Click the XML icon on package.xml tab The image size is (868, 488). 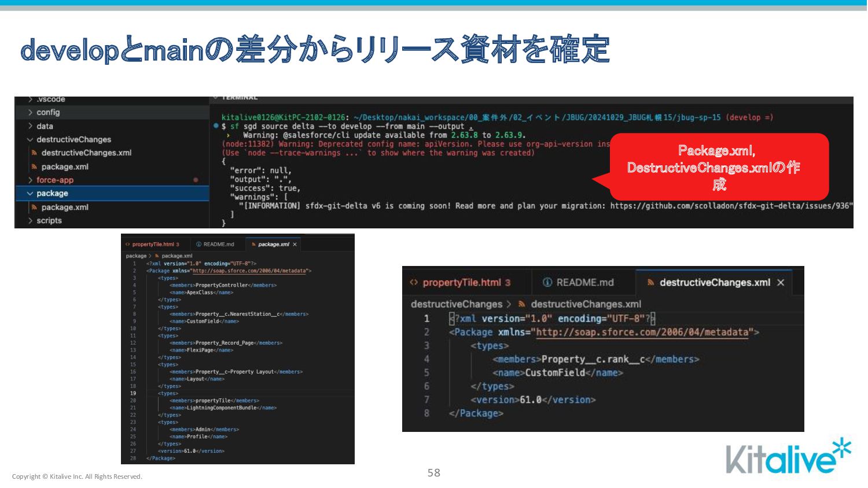(x=253, y=245)
